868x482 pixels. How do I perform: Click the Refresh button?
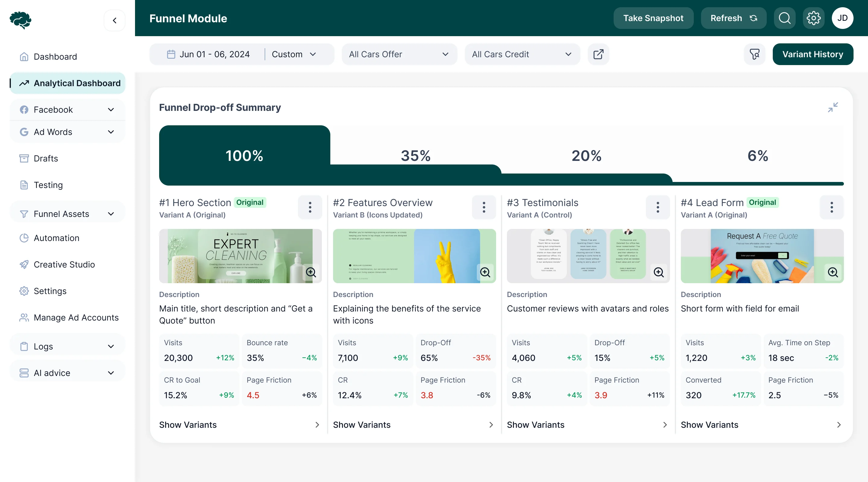coord(733,18)
